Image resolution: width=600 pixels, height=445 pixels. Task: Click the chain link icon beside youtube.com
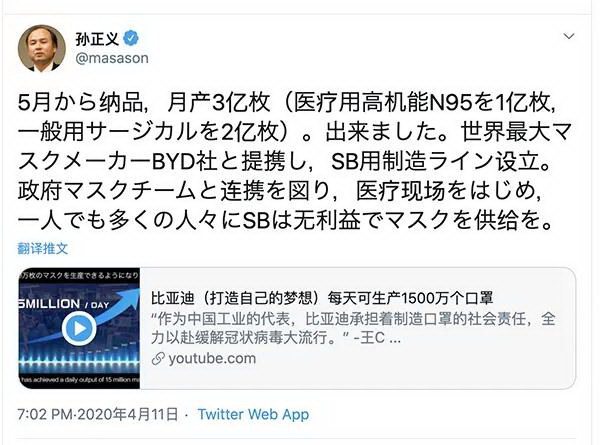158,359
